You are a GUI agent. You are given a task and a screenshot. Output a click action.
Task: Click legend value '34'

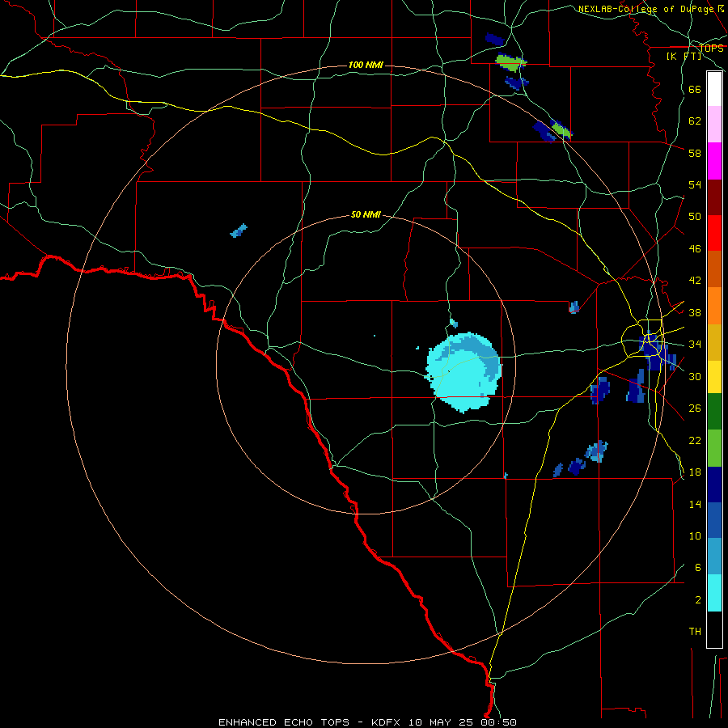click(695, 345)
